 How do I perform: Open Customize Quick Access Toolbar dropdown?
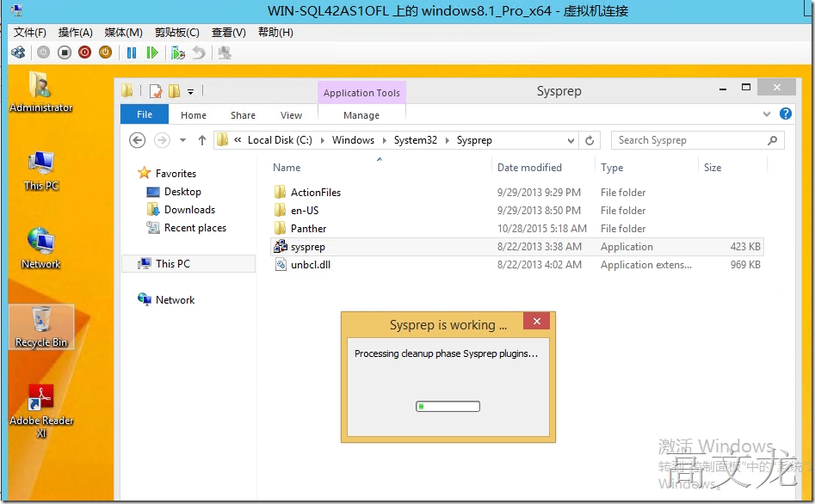[x=191, y=92]
